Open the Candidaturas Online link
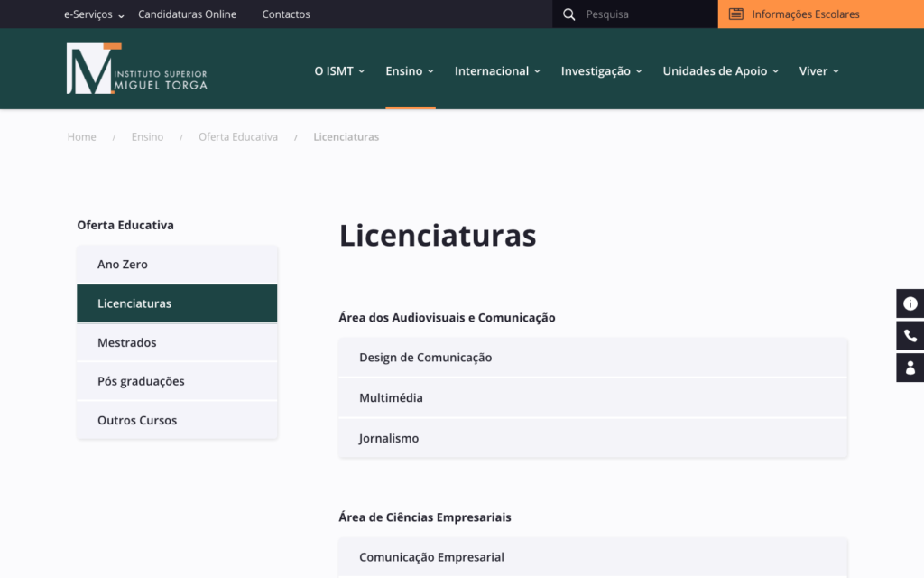Image resolution: width=924 pixels, height=578 pixels. [187, 14]
